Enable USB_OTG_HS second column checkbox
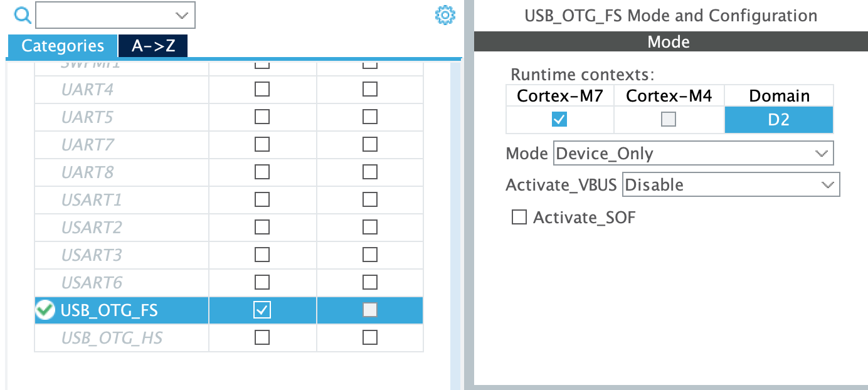 [369, 337]
